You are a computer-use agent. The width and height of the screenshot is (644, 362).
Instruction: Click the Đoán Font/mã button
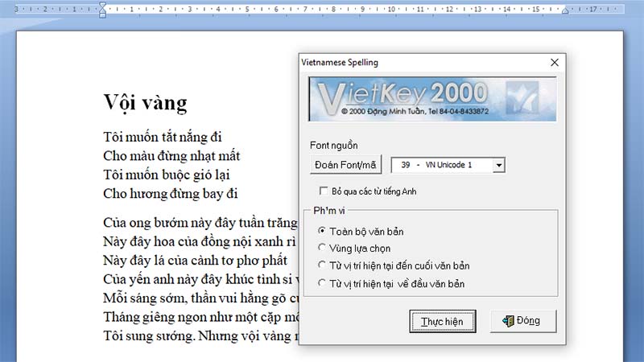345,165
